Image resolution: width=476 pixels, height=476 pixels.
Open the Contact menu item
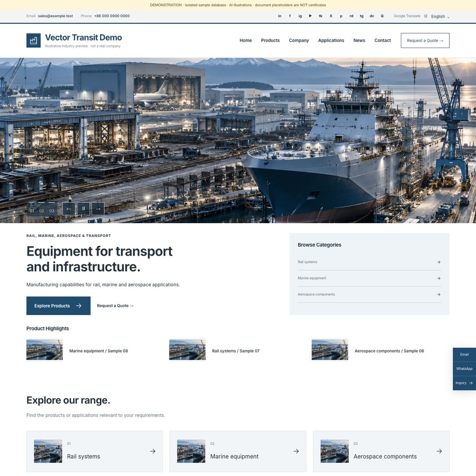[383, 40]
